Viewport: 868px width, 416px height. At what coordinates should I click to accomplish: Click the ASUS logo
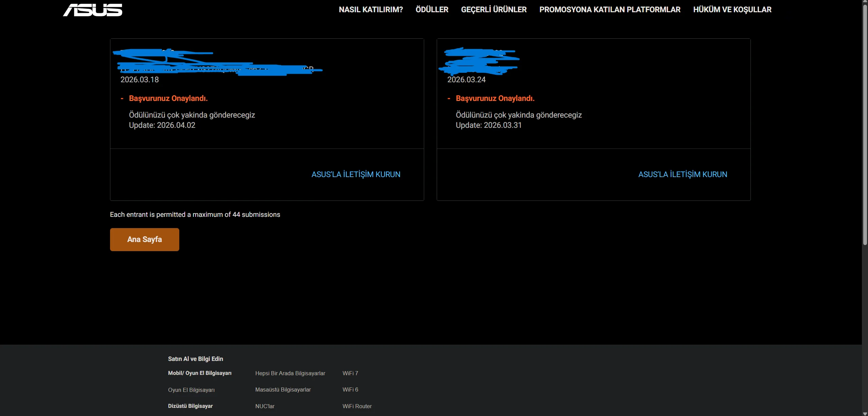click(x=93, y=10)
